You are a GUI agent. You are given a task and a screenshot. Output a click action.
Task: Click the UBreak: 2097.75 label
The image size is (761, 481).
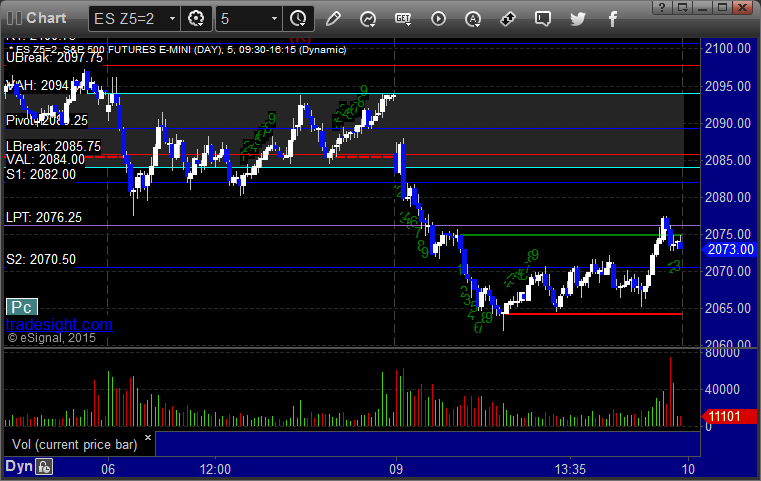(x=54, y=58)
